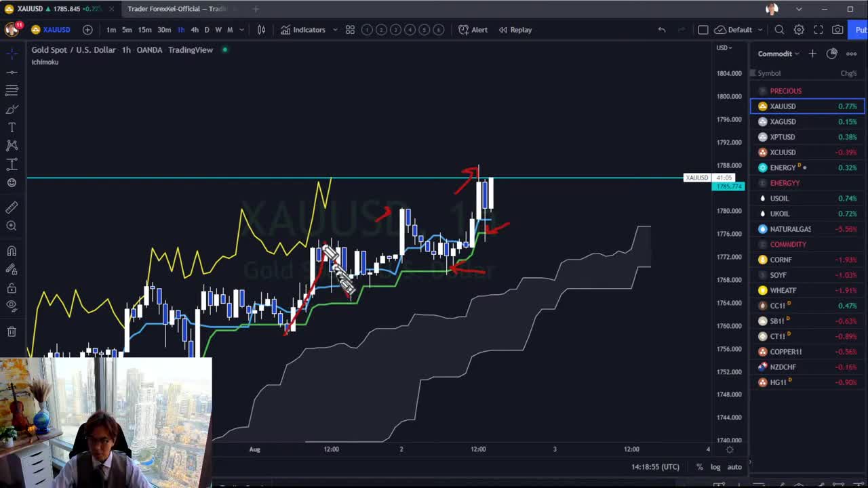Click the blue Publish button
868x488 pixels.
(x=857, y=30)
